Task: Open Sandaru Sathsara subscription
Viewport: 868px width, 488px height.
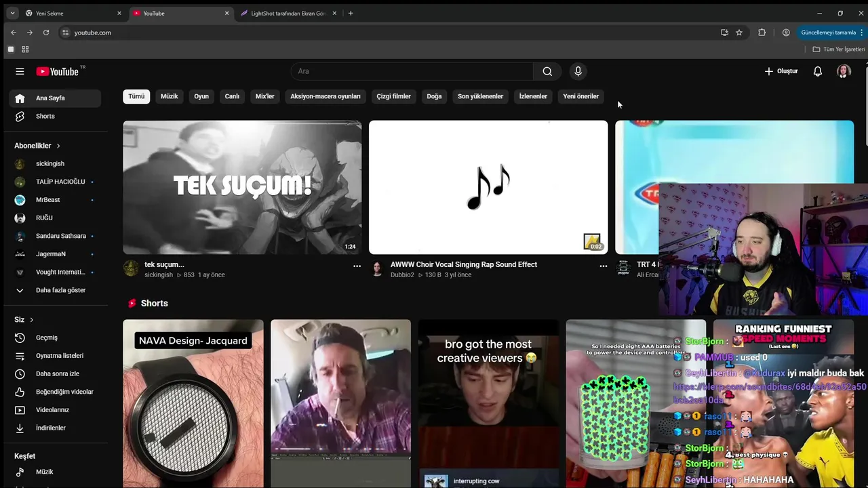Action: (x=55, y=236)
